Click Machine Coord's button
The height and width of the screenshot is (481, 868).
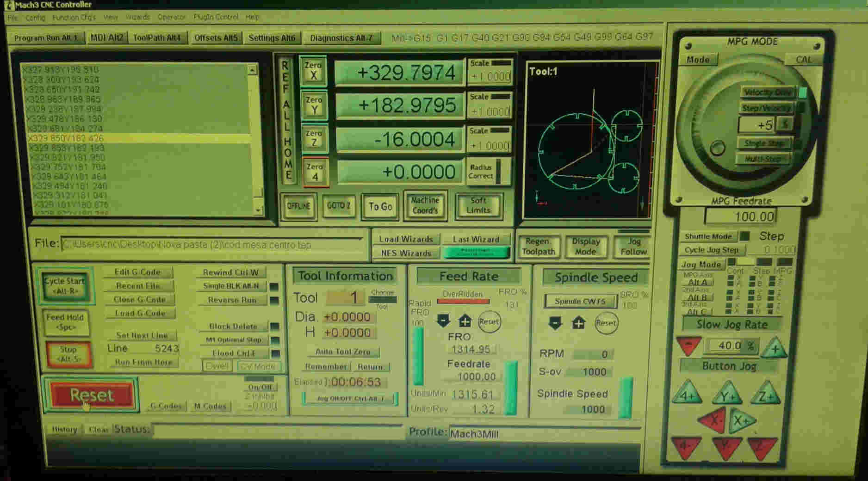(x=425, y=205)
